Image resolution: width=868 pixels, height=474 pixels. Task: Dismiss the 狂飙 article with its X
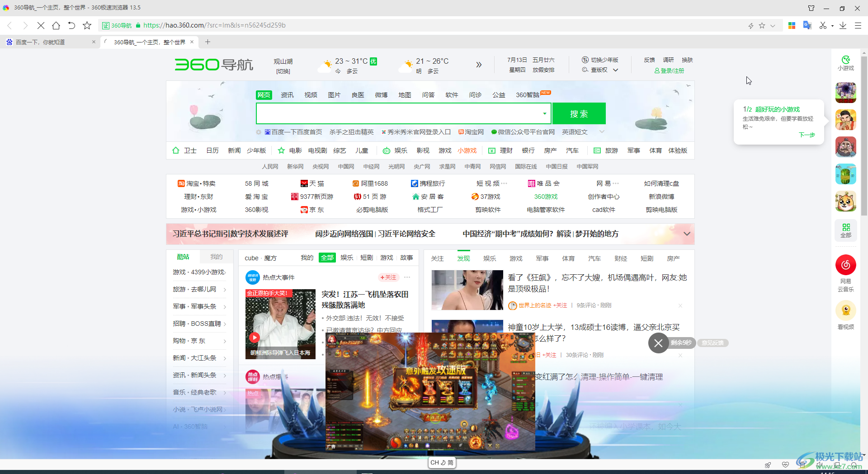point(680,306)
